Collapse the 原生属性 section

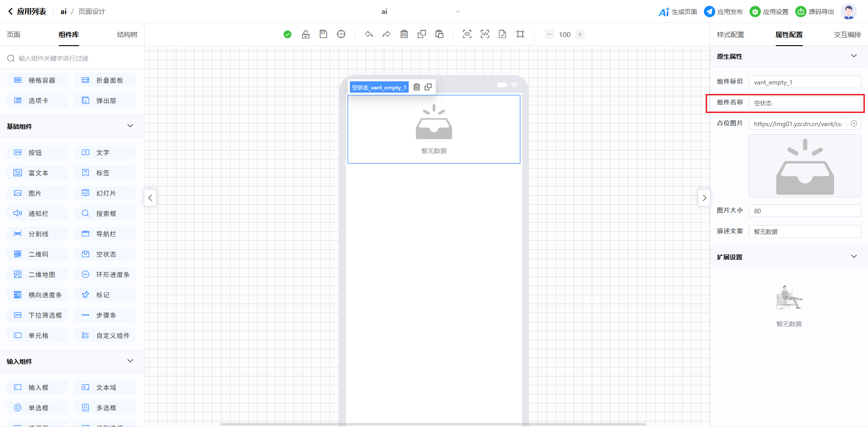coord(854,56)
